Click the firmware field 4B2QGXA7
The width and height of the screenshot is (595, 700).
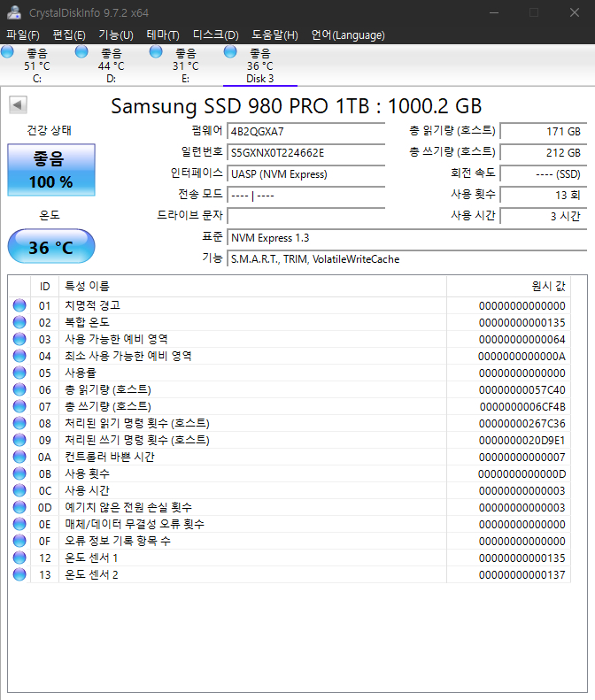(x=306, y=131)
